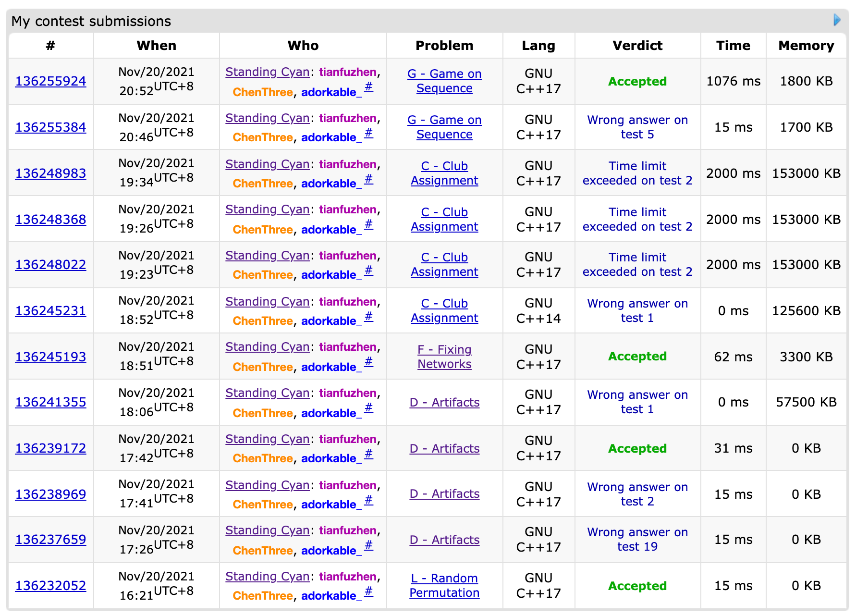
Task: Open problem F - Fixing Networks
Action: (444, 357)
